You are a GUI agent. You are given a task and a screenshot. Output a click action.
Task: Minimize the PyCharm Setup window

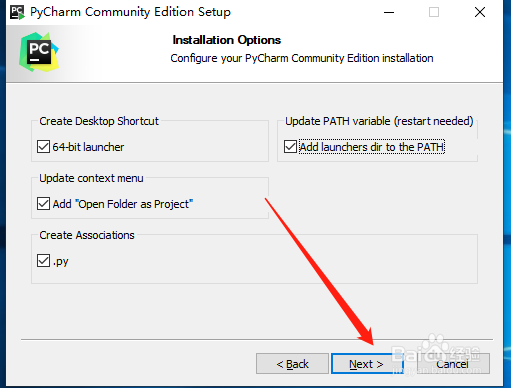click(x=389, y=12)
